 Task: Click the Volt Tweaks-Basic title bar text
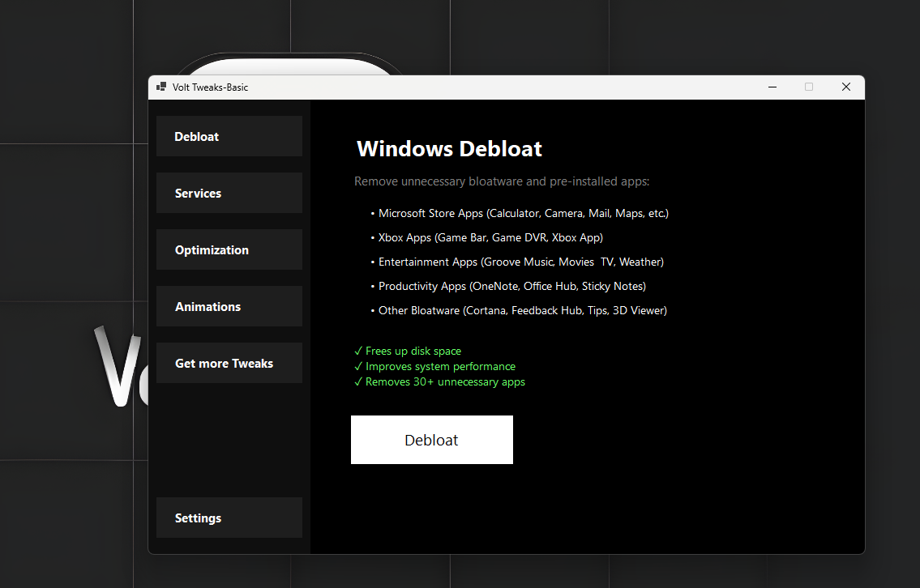point(210,87)
